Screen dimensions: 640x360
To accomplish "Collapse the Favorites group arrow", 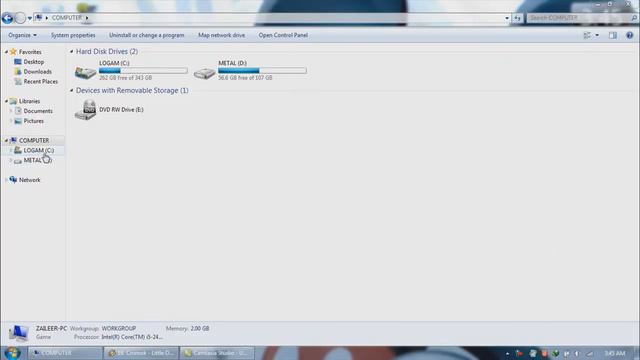I will [x=6, y=52].
